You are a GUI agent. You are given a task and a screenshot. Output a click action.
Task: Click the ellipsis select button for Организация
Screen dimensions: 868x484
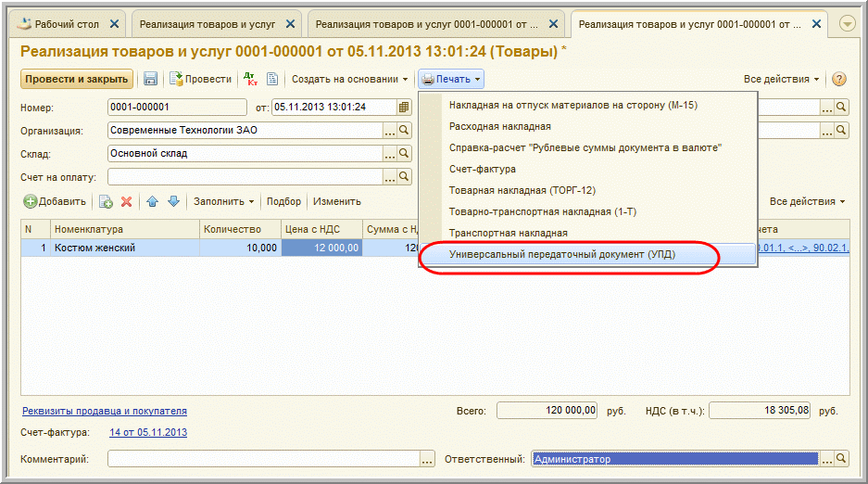pos(390,130)
